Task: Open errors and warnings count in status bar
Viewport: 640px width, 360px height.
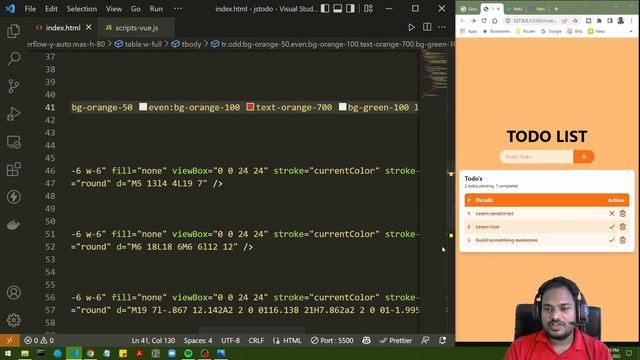Action: [x=39, y=340]
